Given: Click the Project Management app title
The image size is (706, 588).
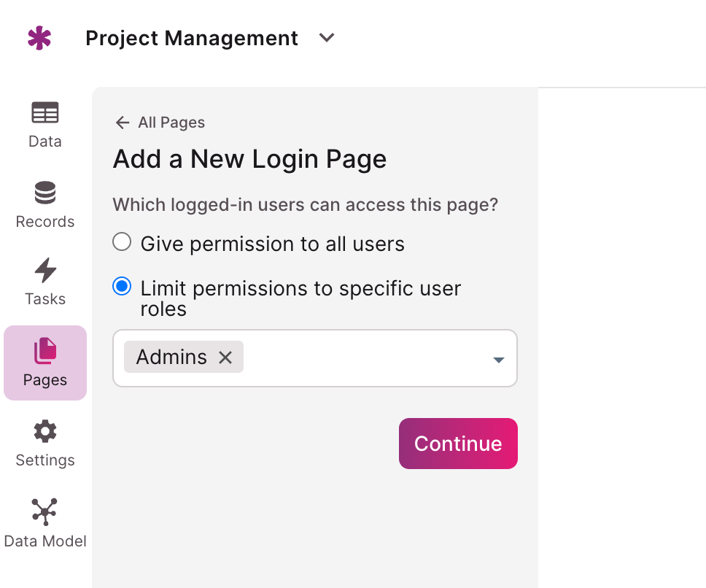Looking at the screenshot, I should coord(192,38).
